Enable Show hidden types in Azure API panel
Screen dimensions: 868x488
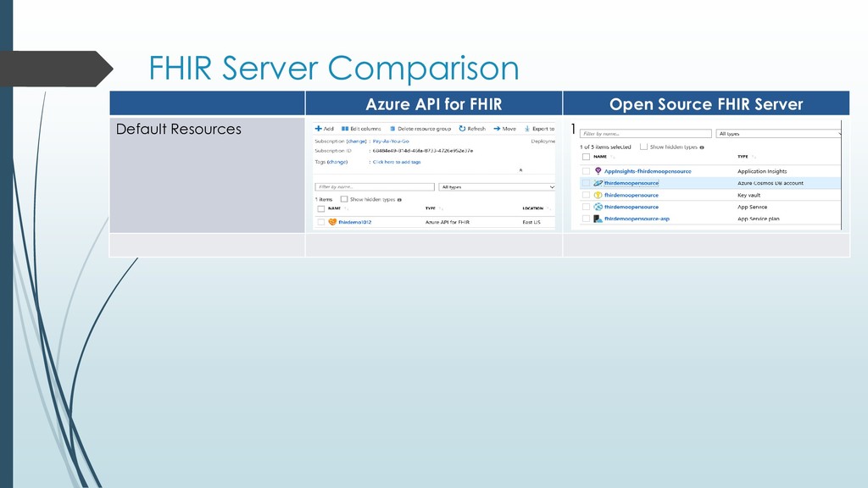344,199
